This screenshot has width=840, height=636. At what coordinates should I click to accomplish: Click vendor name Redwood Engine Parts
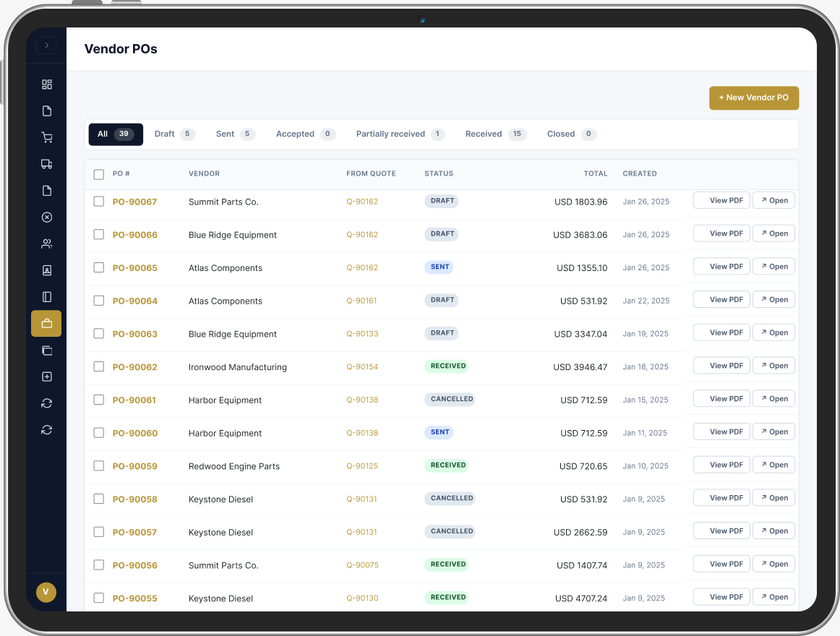(x=234, y=466)
